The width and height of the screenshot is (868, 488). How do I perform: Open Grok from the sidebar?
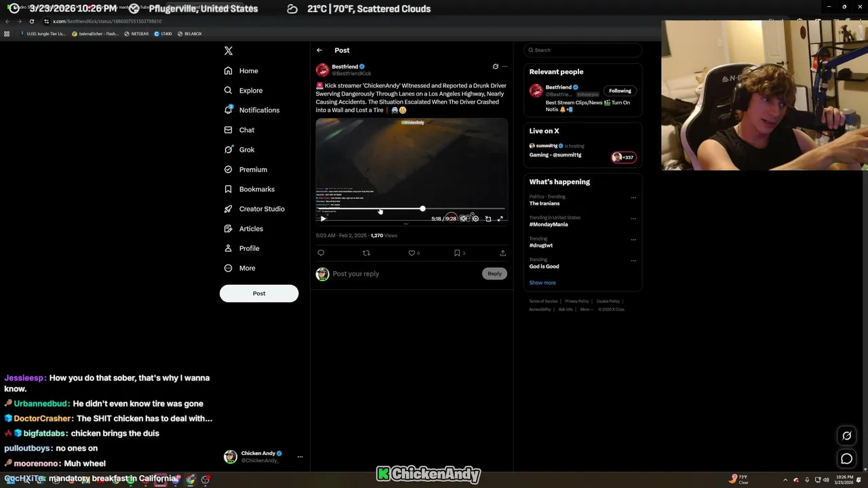pyautogui.click(x=239, y=149)
